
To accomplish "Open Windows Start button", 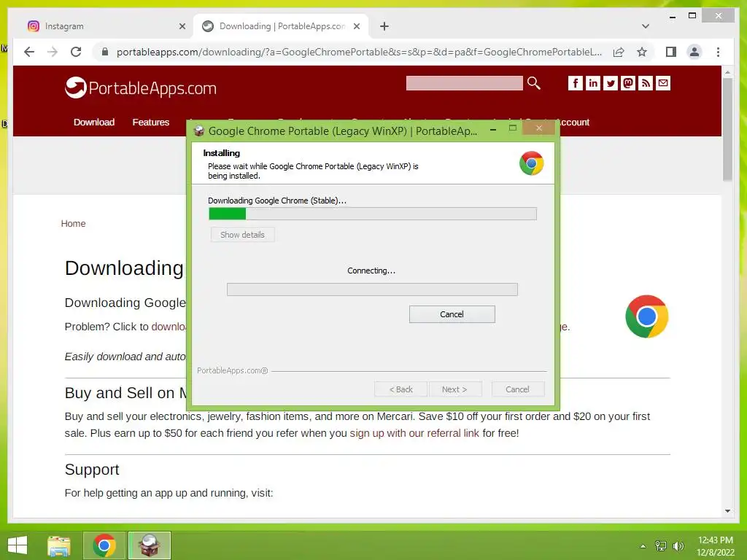I will pos(18,545).
